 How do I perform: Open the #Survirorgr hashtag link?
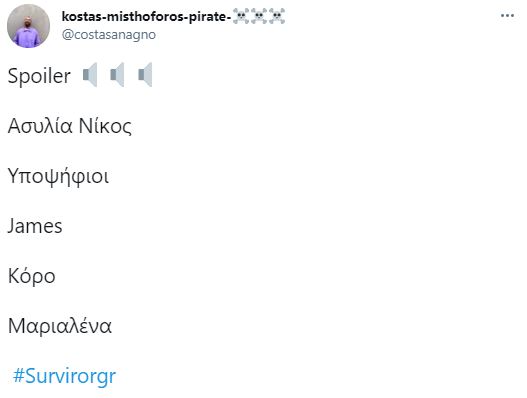[64, 376]
